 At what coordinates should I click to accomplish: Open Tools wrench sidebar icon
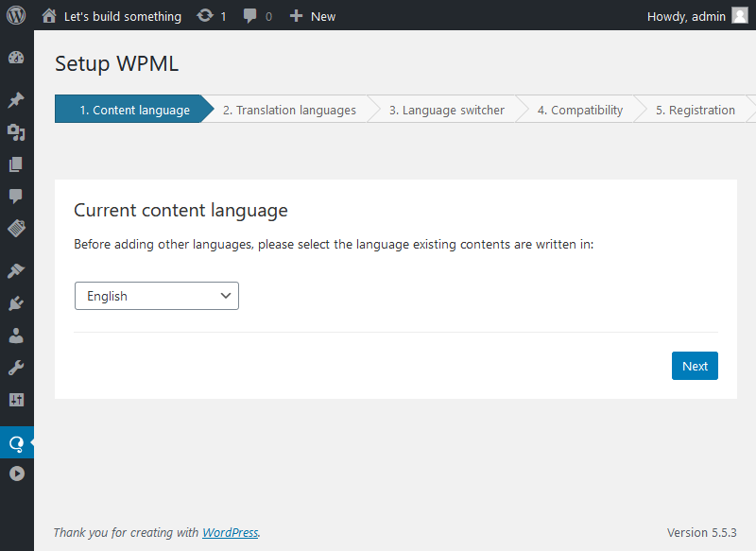[16, 368]
